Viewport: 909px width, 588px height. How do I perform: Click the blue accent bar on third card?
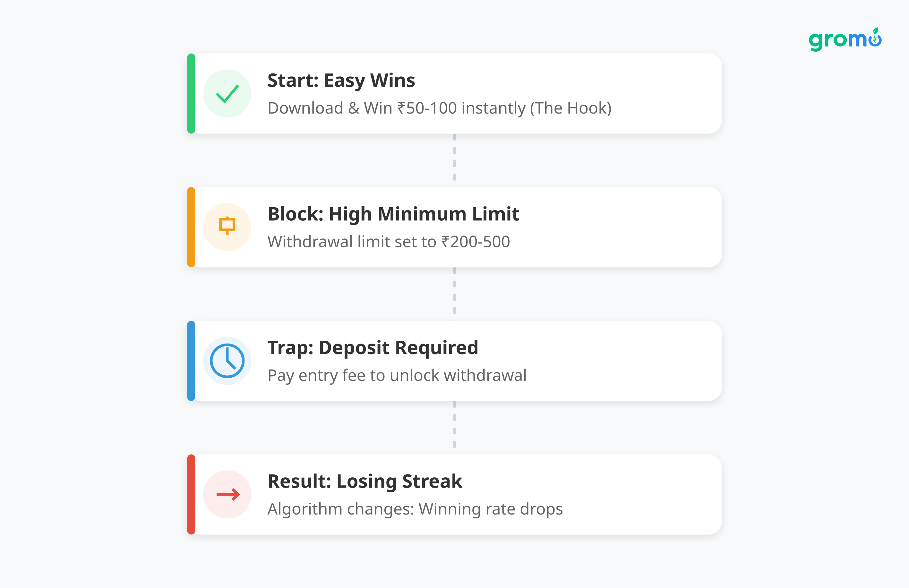191,361
